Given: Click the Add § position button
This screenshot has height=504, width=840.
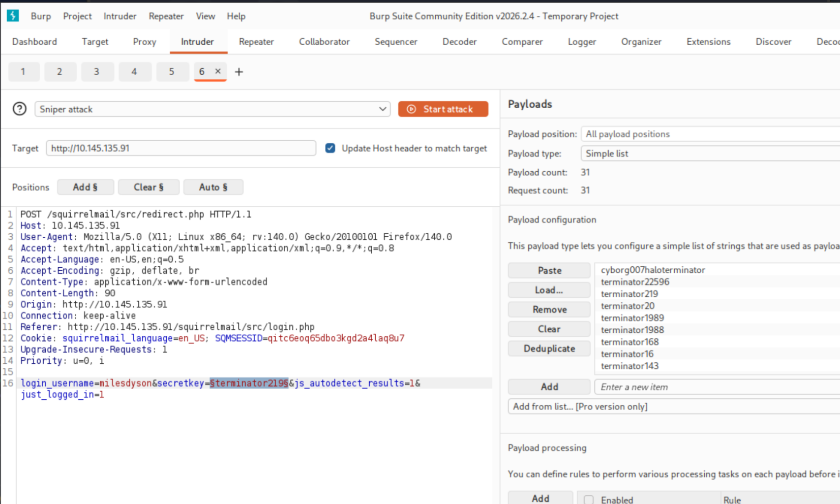Looking at the screenshot, I should pos(85,187).
